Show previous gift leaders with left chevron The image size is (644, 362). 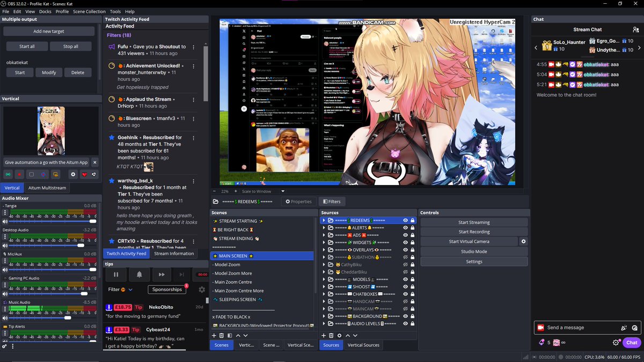pos(536,48)
